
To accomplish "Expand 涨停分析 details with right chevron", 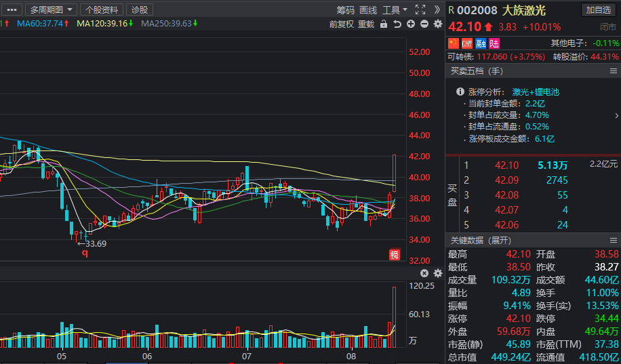I will pos(616,116).
